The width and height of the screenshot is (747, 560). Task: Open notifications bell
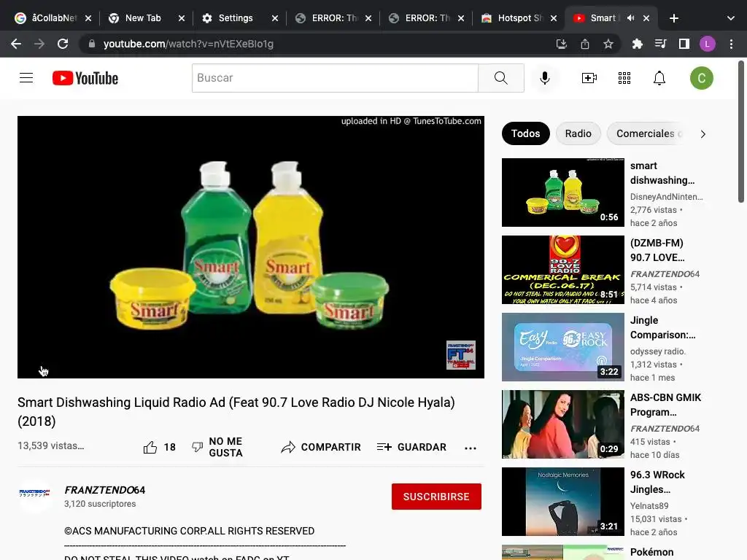[659, 77]
